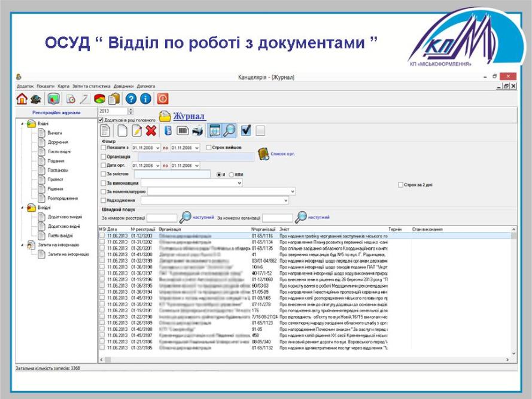Select the 'или' radio button

click(x=231, y=175)
